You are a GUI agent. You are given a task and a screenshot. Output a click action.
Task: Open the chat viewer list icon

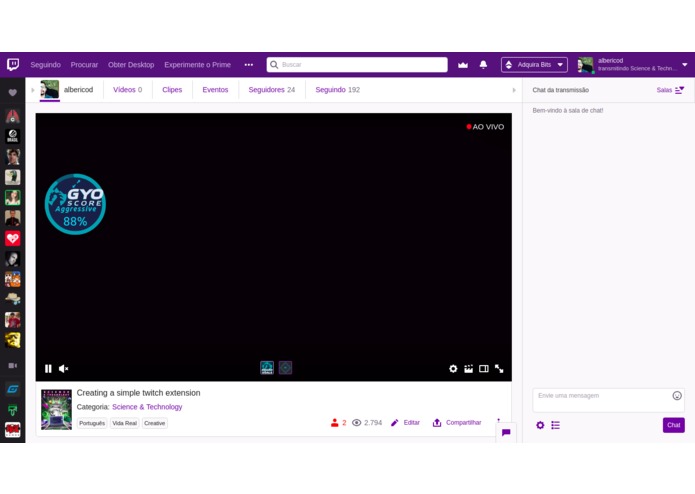click(555, 425)
